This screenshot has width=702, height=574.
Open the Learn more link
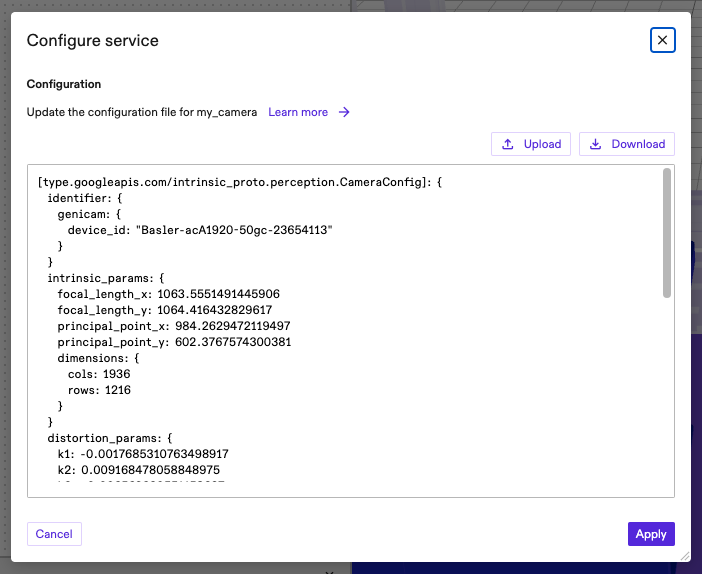pyautogui.click(x=298, y=112)
